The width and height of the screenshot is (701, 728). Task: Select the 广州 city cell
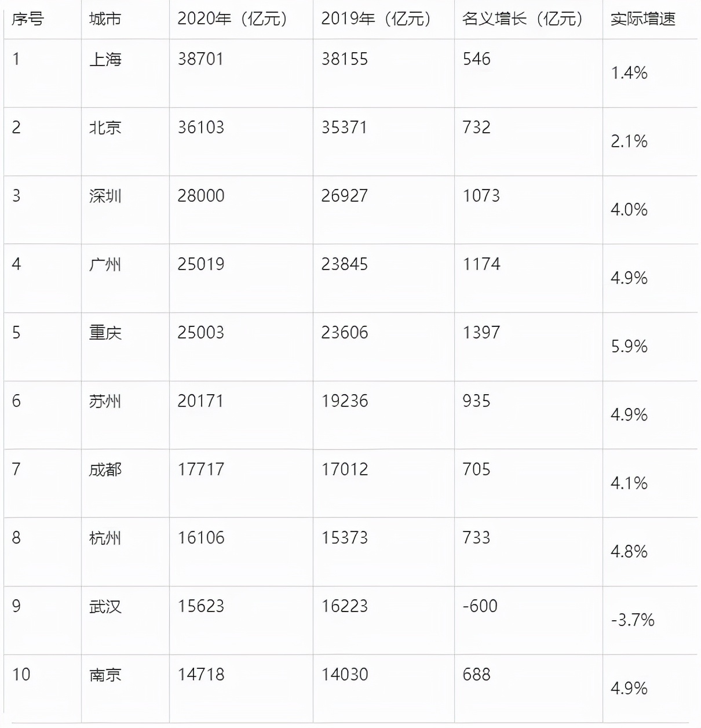[105, 264]
